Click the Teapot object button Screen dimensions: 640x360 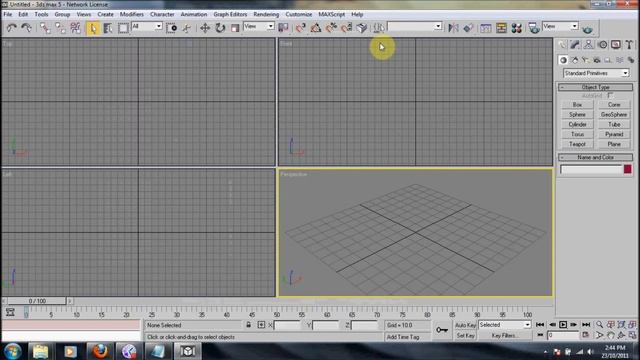coord(577,144)
